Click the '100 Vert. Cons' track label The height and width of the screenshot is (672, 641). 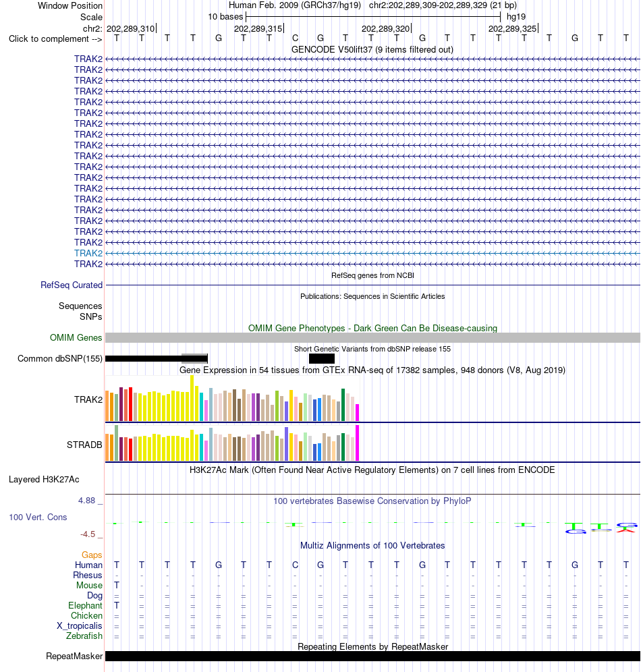pyautogui.click(x=38, y=517)
